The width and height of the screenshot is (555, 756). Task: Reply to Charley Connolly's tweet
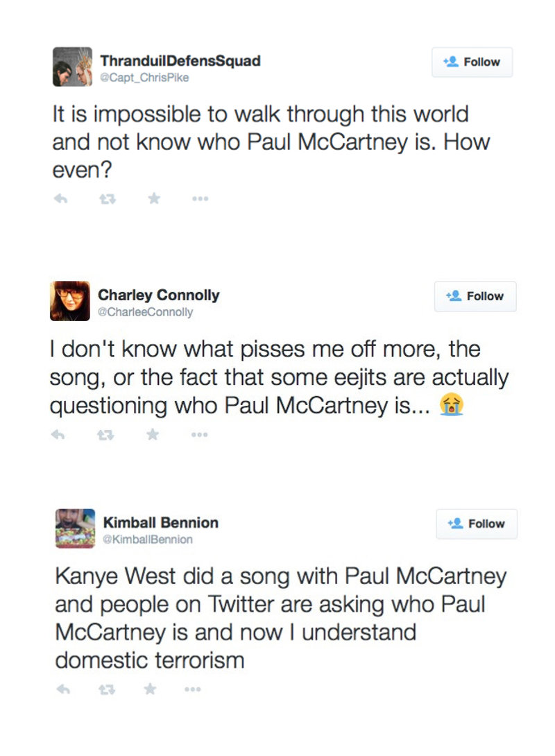60,435
